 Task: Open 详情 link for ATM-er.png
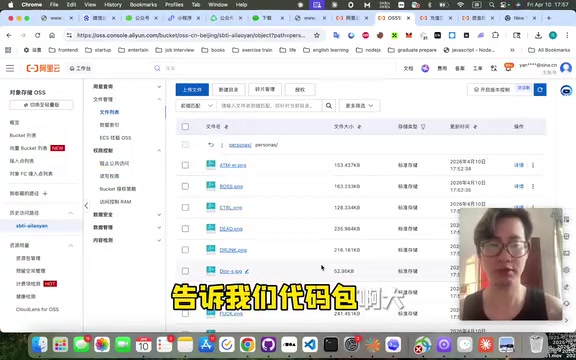point(518,165)
